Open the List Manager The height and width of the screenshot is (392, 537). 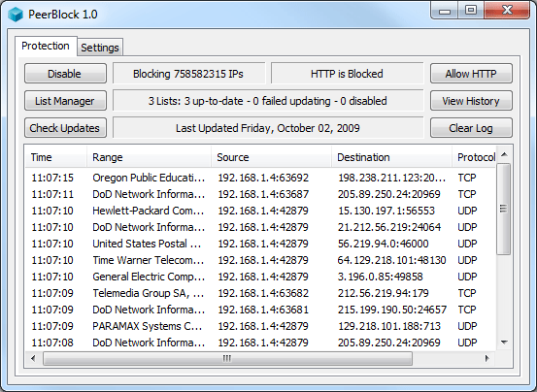[65, 101]
